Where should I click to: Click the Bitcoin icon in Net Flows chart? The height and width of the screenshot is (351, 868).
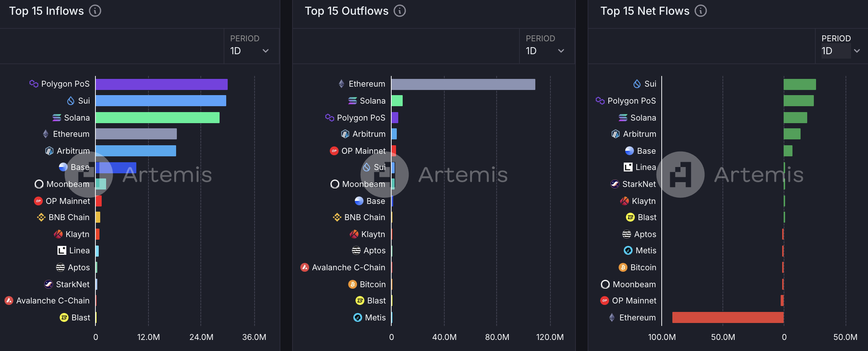(x=623, y=268)
